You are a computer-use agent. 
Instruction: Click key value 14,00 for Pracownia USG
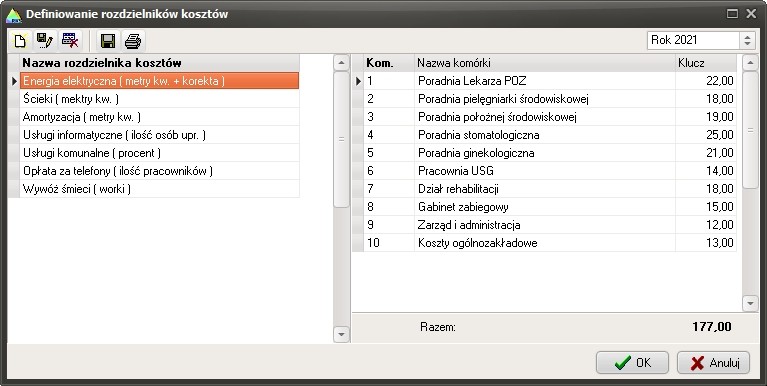click(705, 171)
